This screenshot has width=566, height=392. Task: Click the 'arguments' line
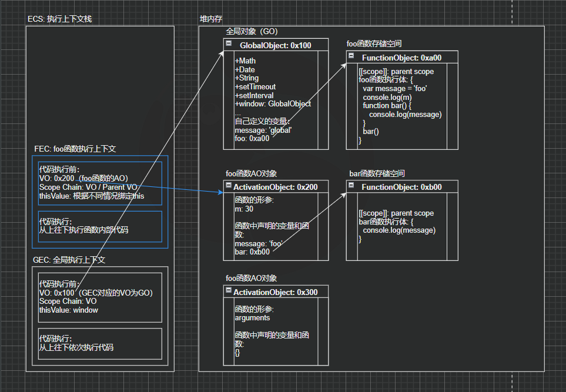[x=252, y=317]
